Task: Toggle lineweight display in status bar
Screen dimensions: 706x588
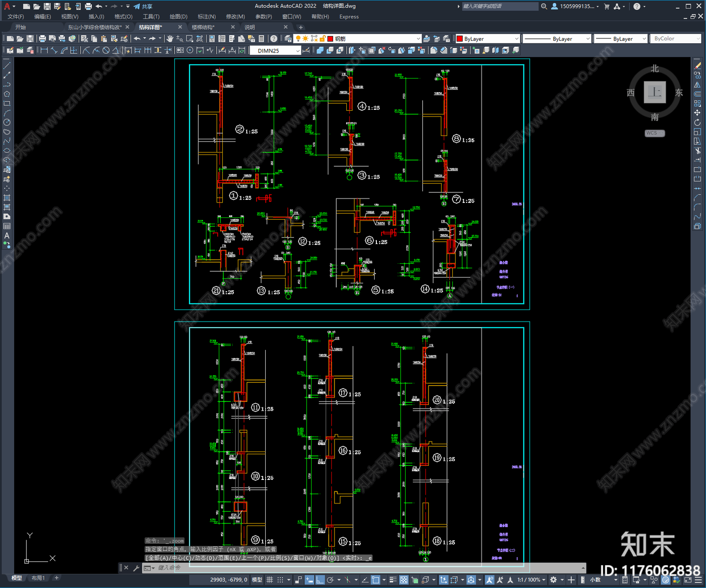Action: click(x=393, y=580)
